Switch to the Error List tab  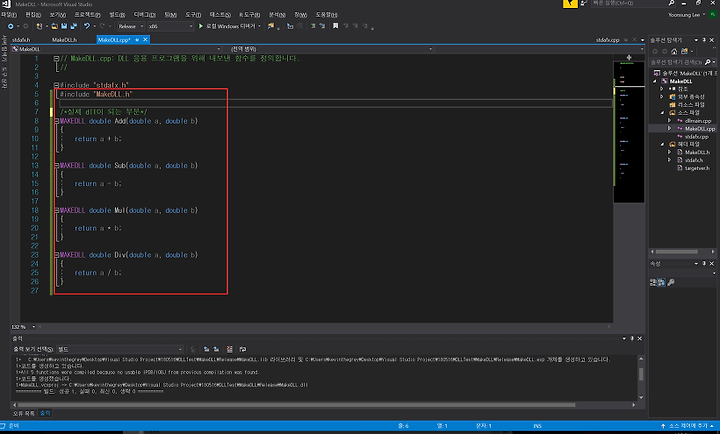[x=24, y=413]
